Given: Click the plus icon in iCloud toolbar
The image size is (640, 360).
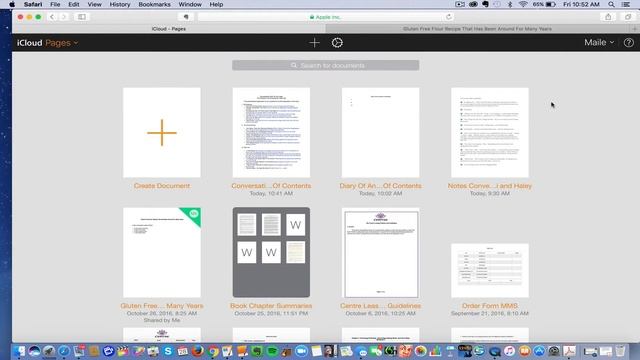Looking at the screenshot, I should tap(314, 42).
